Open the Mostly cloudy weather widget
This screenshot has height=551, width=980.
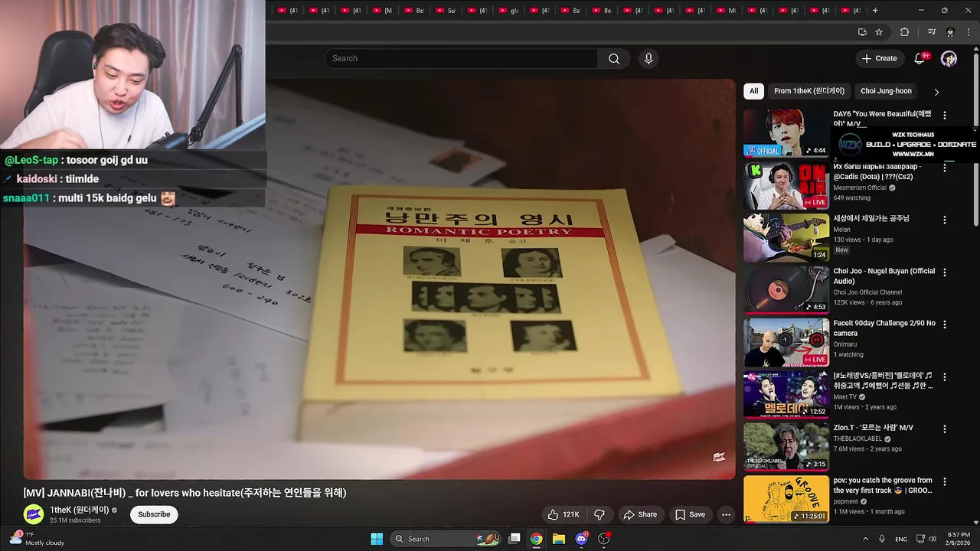(37, 539)
